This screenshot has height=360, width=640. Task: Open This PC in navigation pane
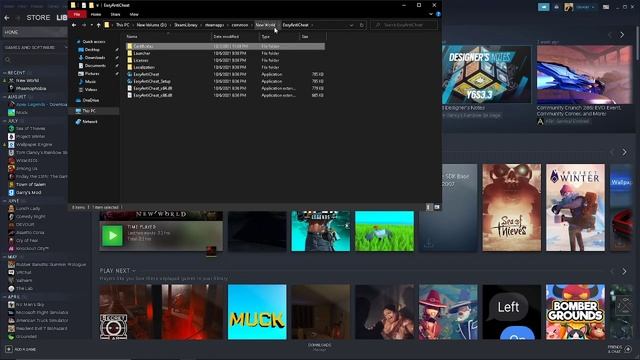click(x=89, y=111)
